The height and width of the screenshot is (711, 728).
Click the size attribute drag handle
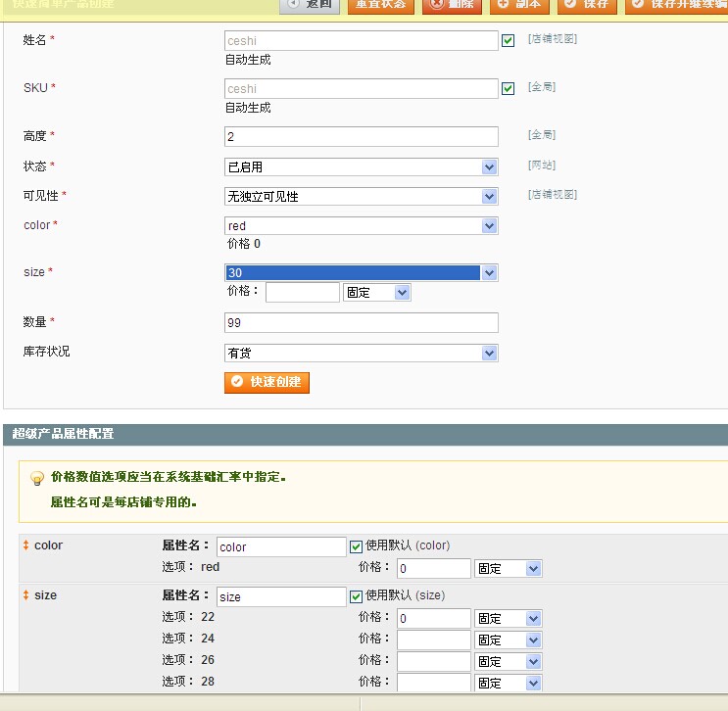(26, 595)
